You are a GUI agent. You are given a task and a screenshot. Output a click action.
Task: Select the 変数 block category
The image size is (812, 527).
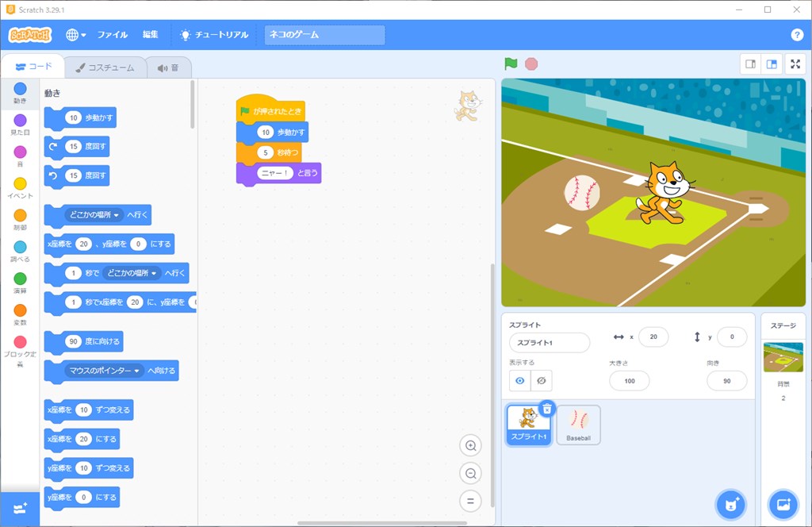coord(20,314)
